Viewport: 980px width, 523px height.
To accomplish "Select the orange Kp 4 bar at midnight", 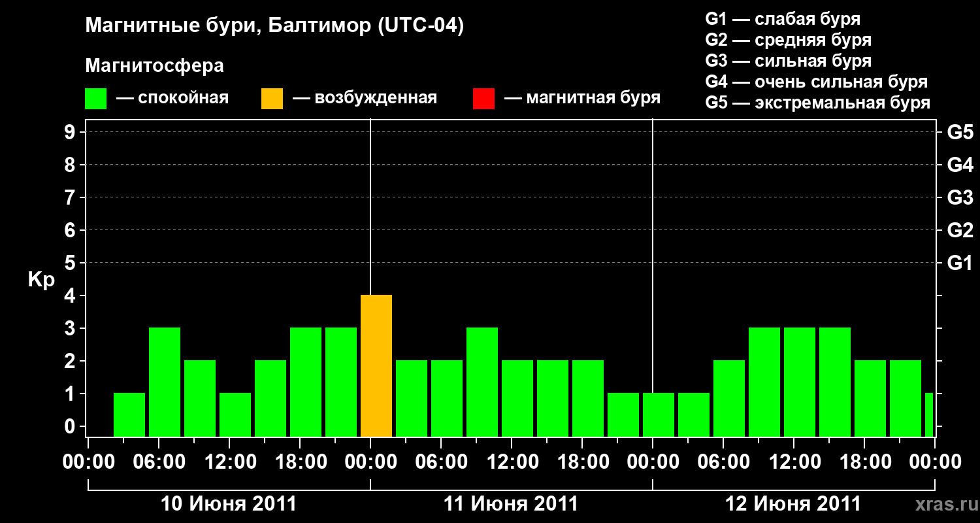I will (x=376, y=366).
